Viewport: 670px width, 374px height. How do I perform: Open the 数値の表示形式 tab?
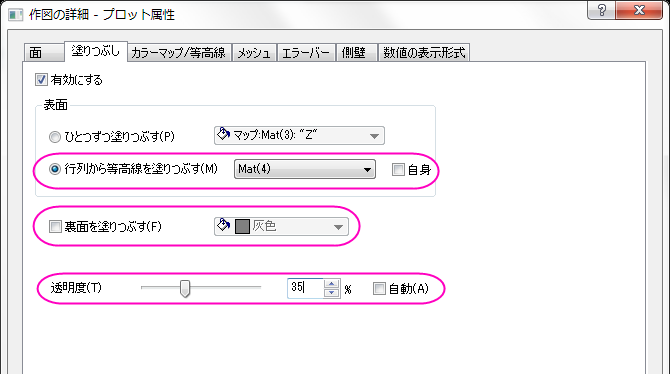coord(424,53)
